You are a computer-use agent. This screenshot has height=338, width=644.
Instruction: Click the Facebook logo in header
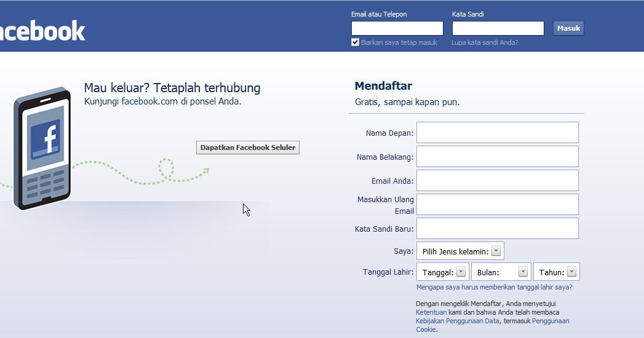pos(42,31)
